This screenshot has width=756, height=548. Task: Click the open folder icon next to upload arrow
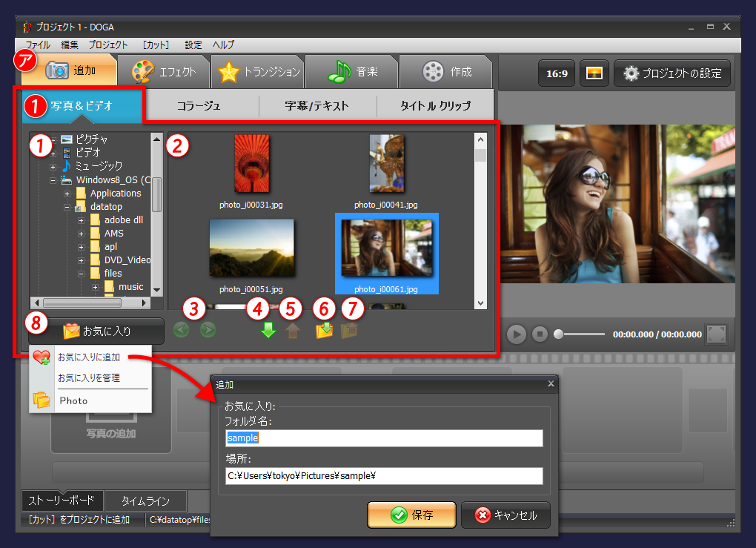coord(324,331)
